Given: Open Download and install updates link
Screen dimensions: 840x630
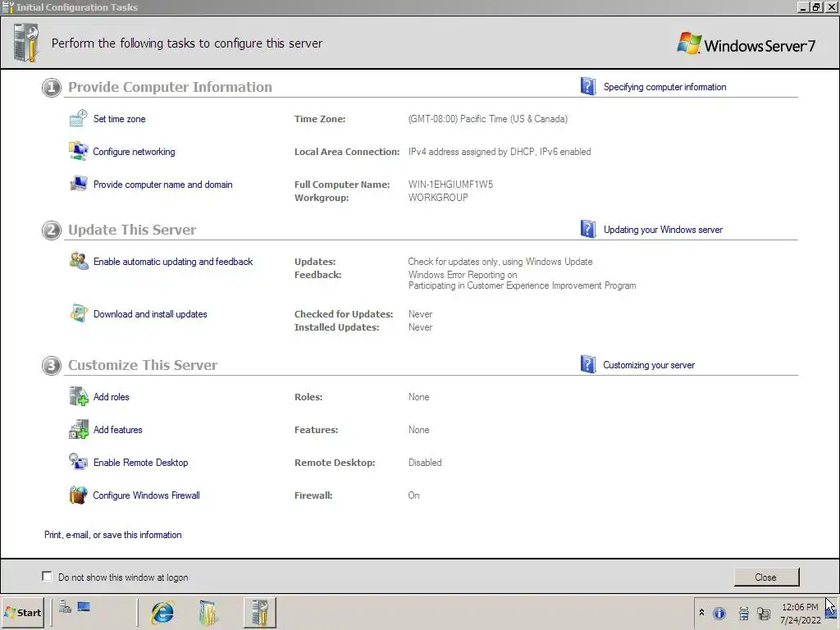Looking at the screenshot, I should (x=150, y=314).
